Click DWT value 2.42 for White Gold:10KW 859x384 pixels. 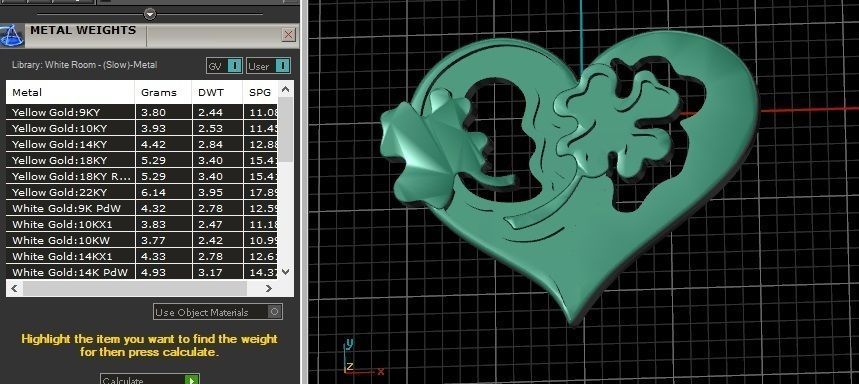coord(210,240)
